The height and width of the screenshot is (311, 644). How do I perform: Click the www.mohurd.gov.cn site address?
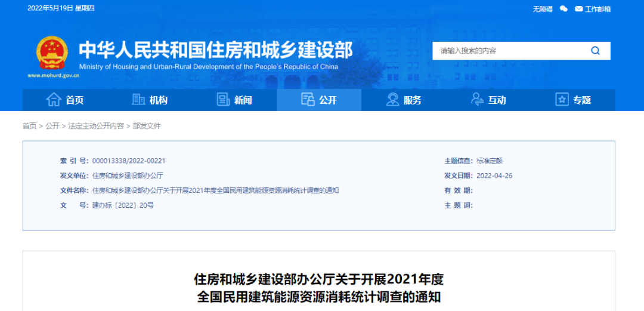point(54,75)
